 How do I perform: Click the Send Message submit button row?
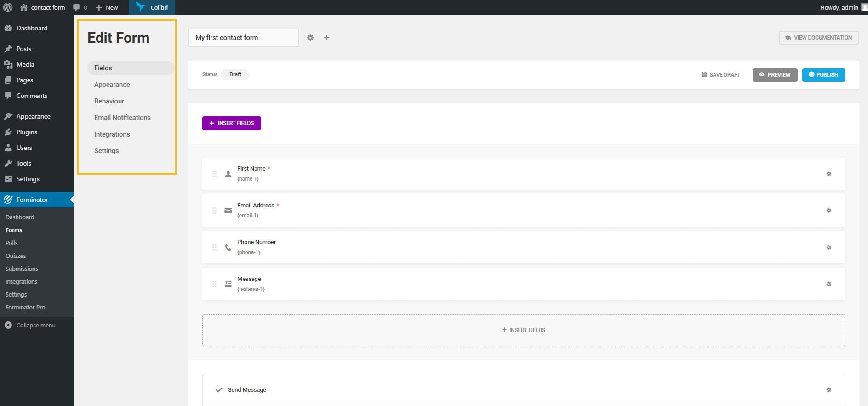pos(524,390)
